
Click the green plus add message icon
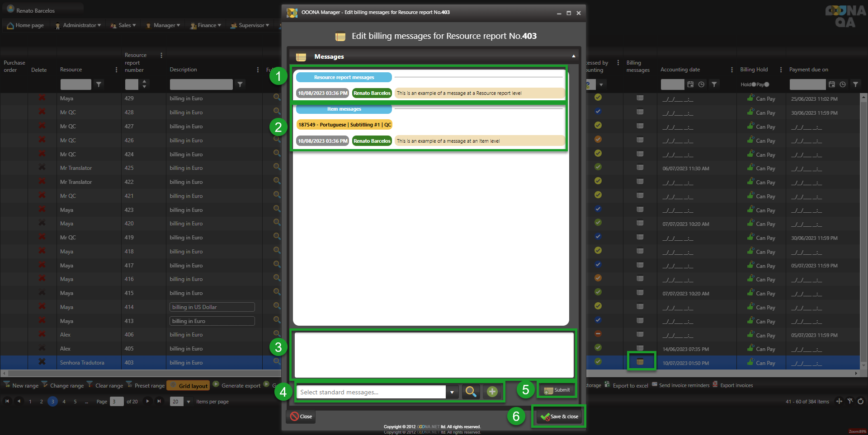[x=492, y=392]
